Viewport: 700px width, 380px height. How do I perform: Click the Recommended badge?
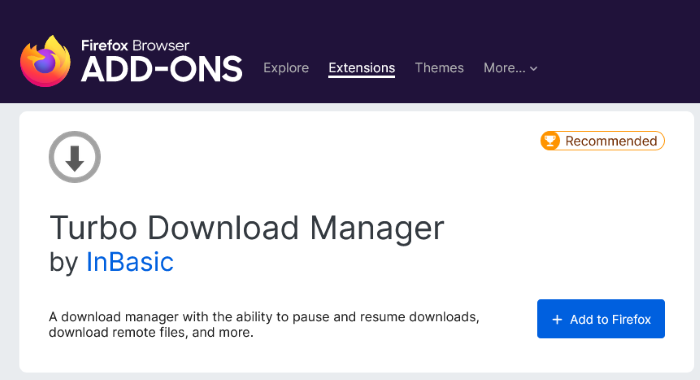coord(602,141)
